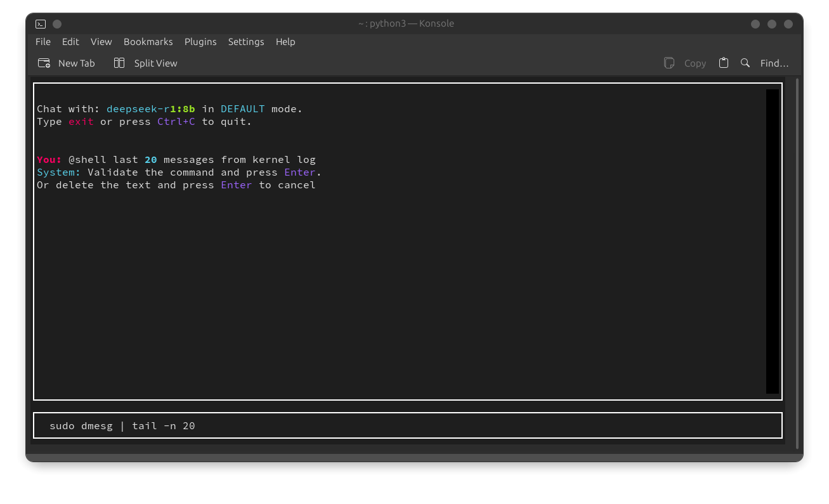Open the Settings menu
Image resolution: width=829 pixels, height=504 pixels.
tap(246, 42)
